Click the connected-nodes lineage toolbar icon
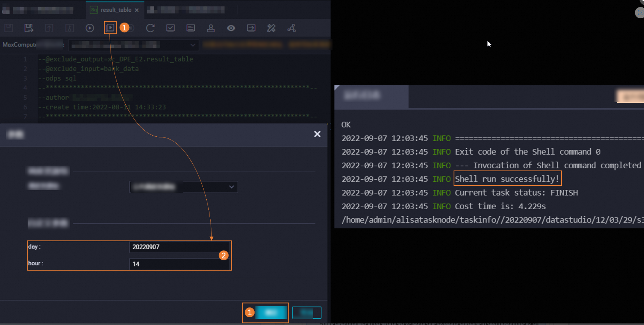This screenshot has width=644, height=325. point(292,28)
